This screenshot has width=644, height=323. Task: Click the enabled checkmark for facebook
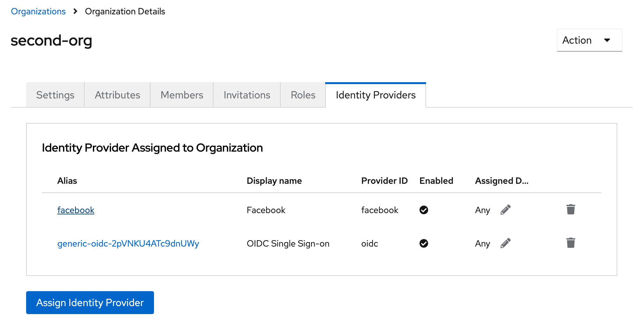point(424,210)
